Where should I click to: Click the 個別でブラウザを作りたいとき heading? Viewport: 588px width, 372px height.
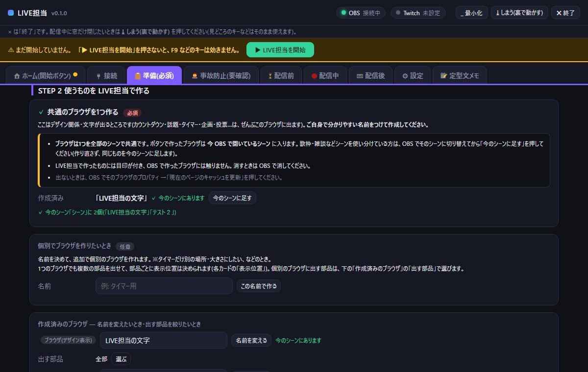[x=74, y=246]
